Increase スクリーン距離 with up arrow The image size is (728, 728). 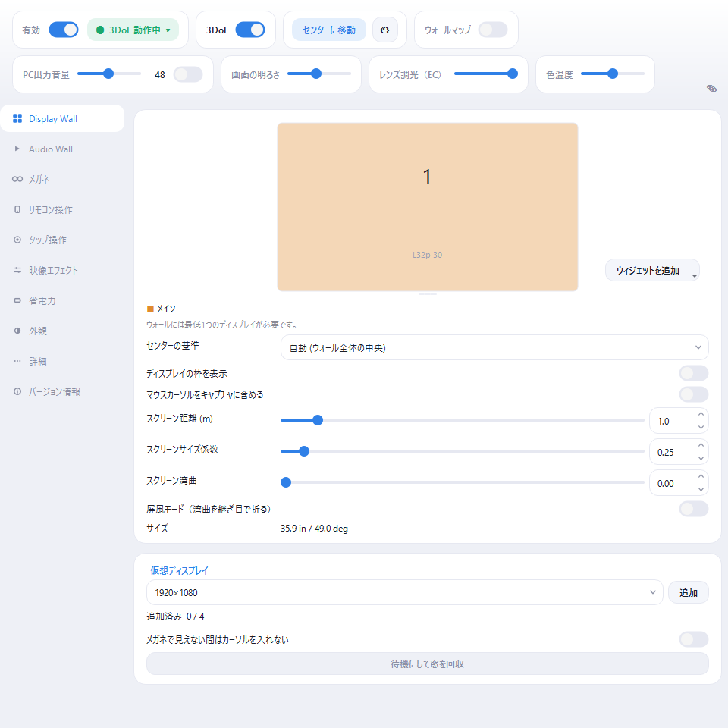[x=701, y=414]
